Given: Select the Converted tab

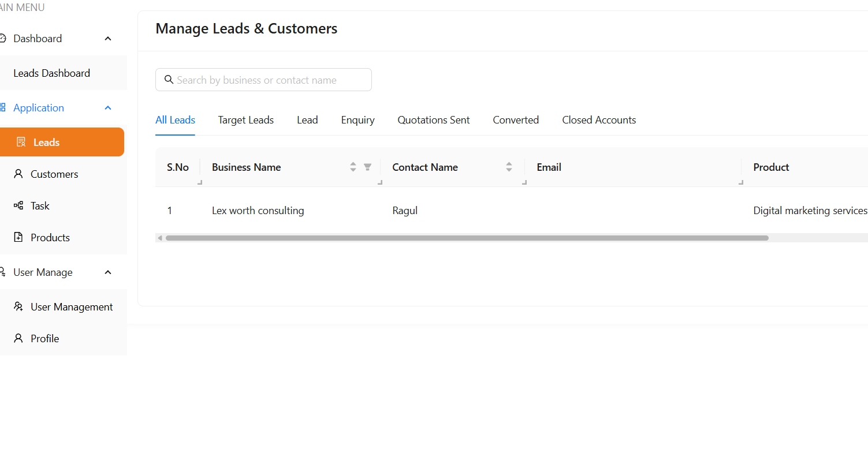Looking at the screenshot, I should point(515,119).
